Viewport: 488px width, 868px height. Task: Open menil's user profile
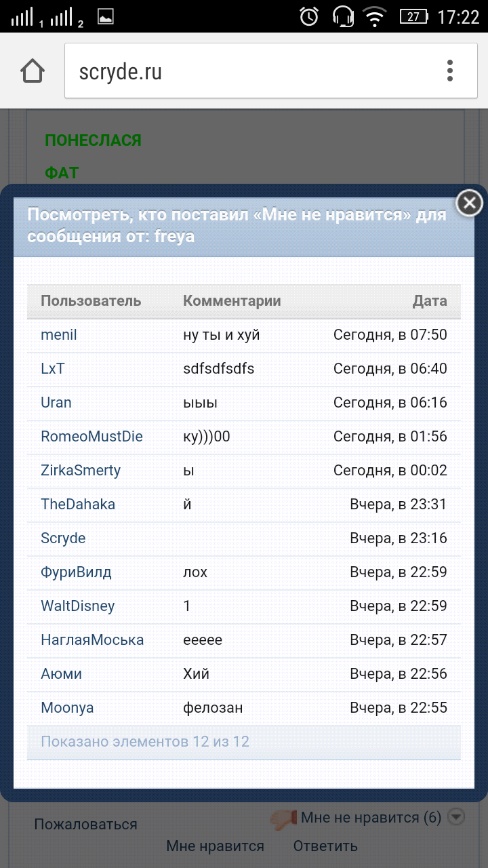pos(58,334)
